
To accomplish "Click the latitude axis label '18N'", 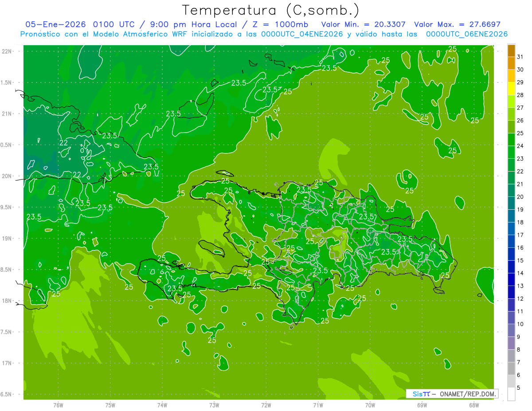I will pos(7,301).
